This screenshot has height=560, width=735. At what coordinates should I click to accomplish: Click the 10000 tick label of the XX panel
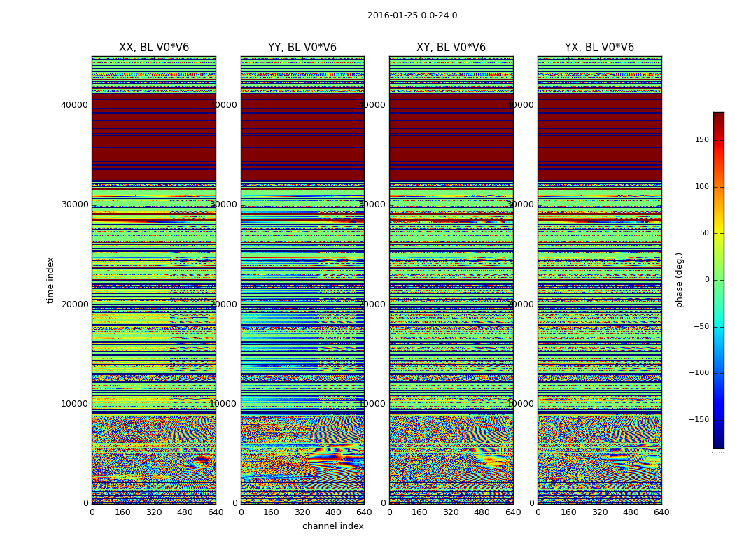tap(74, 403)
